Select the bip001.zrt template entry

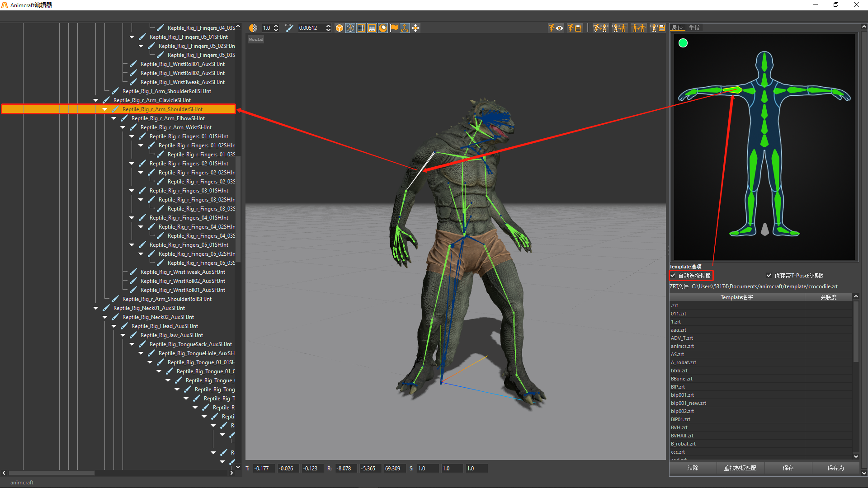click(682, 395)
